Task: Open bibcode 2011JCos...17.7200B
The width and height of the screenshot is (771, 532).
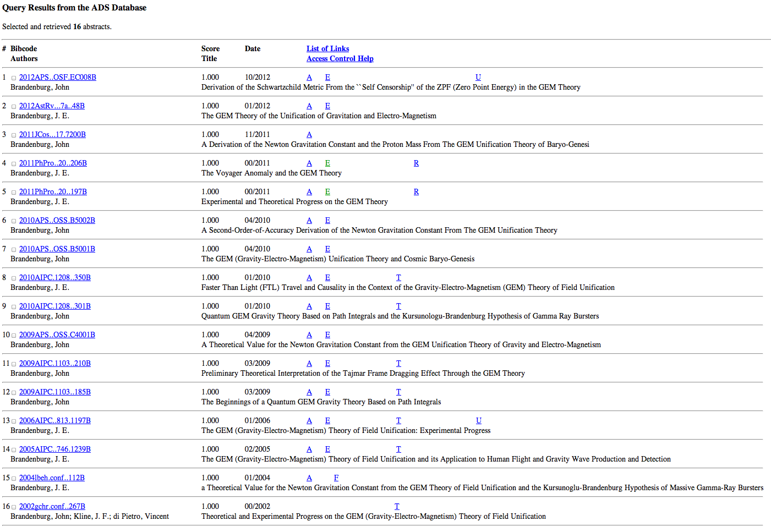Action: point(52,134)
